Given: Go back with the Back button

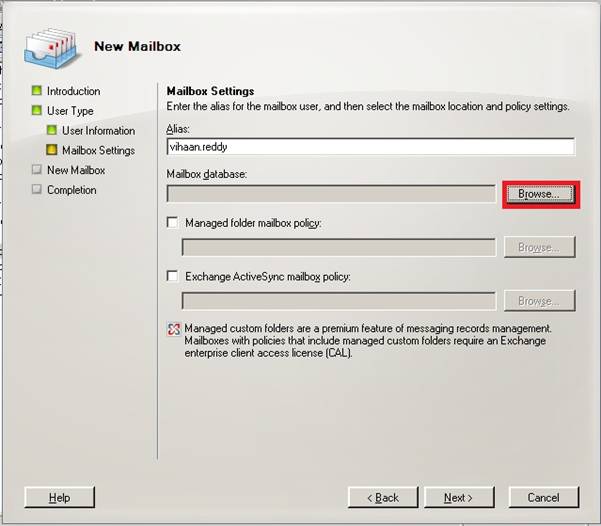Looking at the screenshot, I should 383,498.
